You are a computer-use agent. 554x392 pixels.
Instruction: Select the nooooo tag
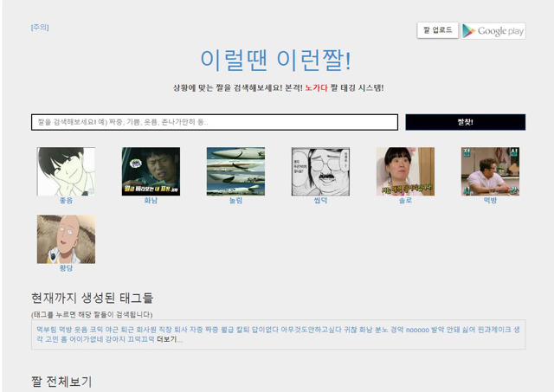(417, 330)
